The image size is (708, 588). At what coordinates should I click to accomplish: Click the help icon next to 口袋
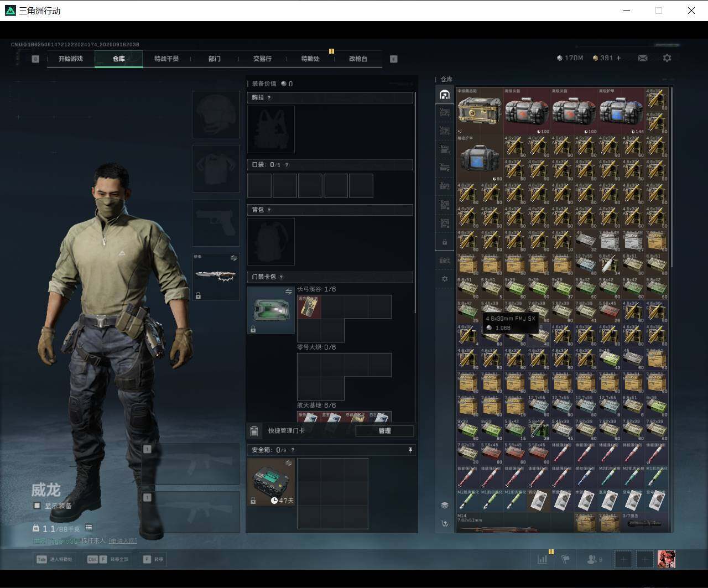tap(287, 165)
